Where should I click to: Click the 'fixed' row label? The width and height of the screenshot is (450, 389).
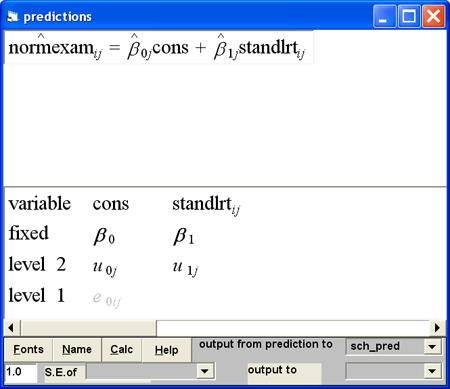point(29,233)
